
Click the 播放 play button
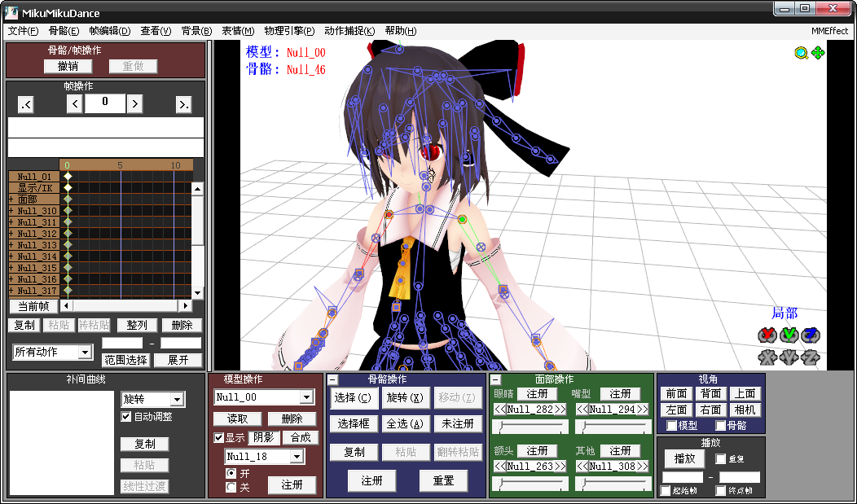[684, 458]
